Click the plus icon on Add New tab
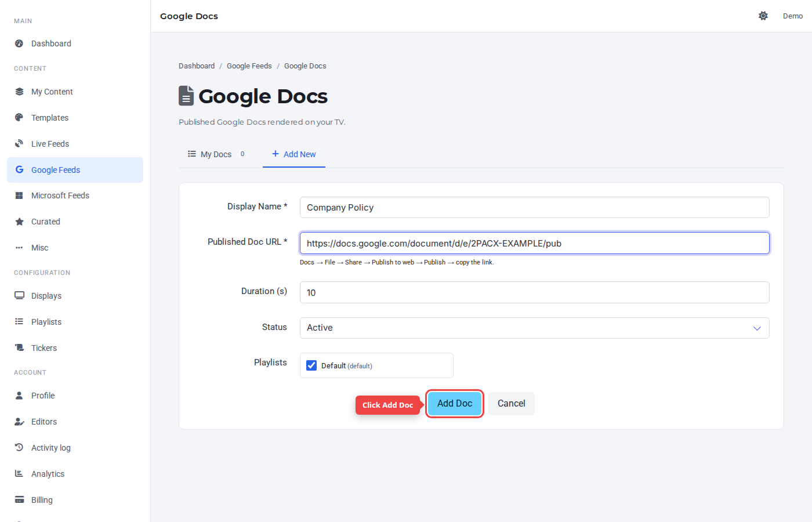 click(275, 154)
